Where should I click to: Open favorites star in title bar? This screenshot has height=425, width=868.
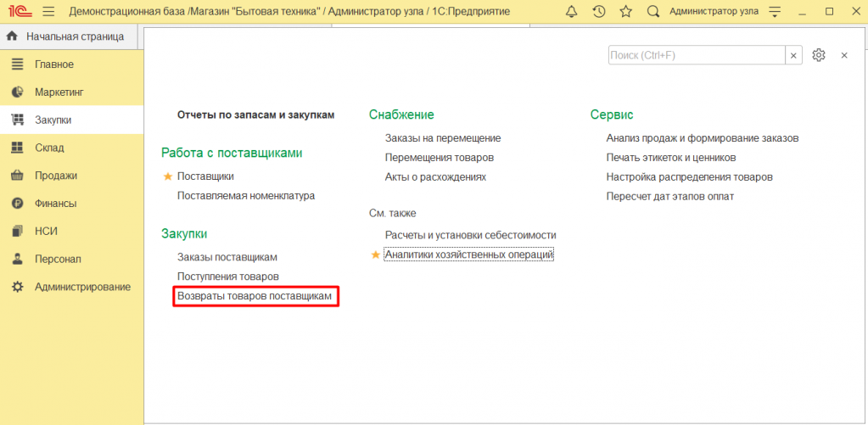pos(625,12)
